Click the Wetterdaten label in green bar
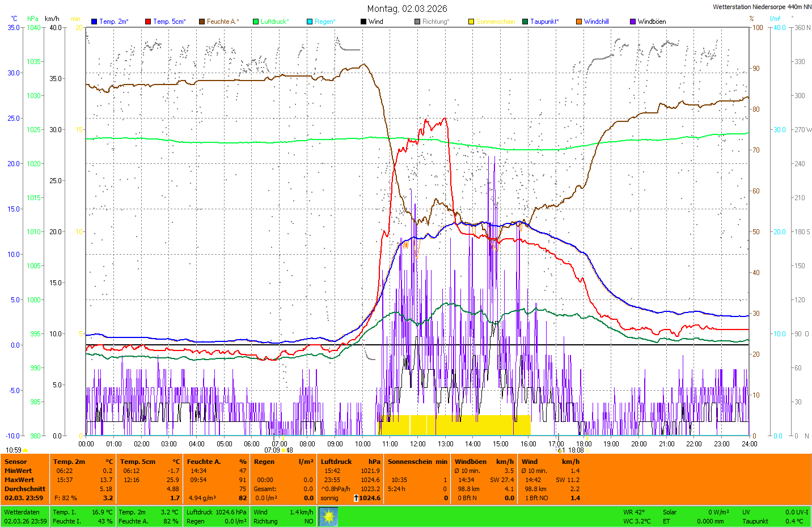Image resolution: width=812 pixels, height=528 pixels. [22, 512]
